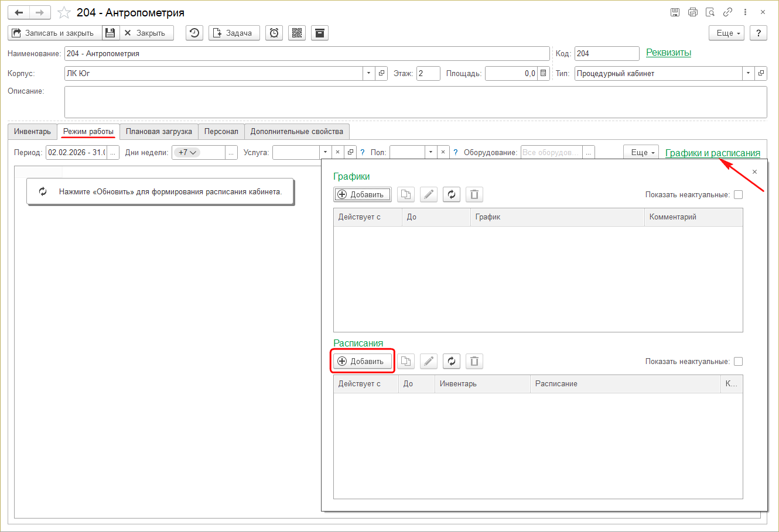Go back using the left arrow button
This screenshot has width=779, height=532.
19,12
